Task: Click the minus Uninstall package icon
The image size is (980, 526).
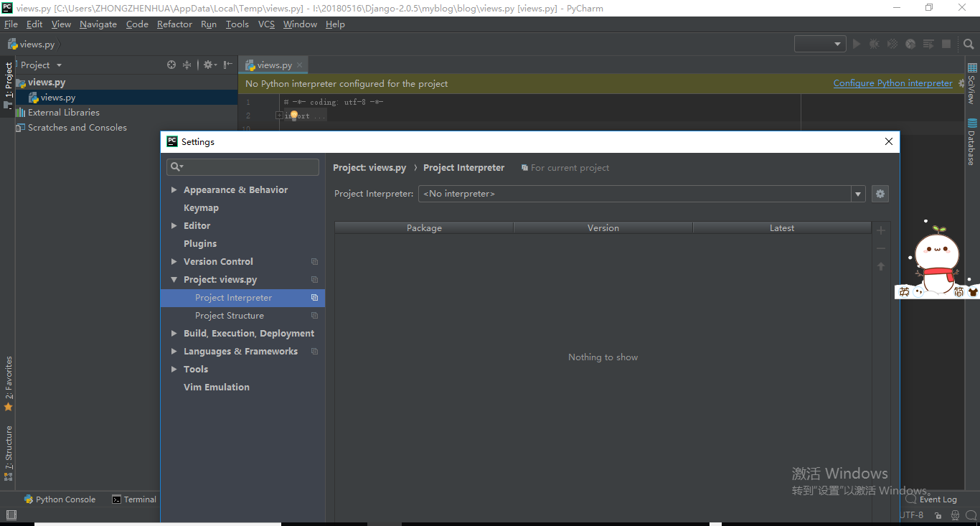Action: point(881,248)
